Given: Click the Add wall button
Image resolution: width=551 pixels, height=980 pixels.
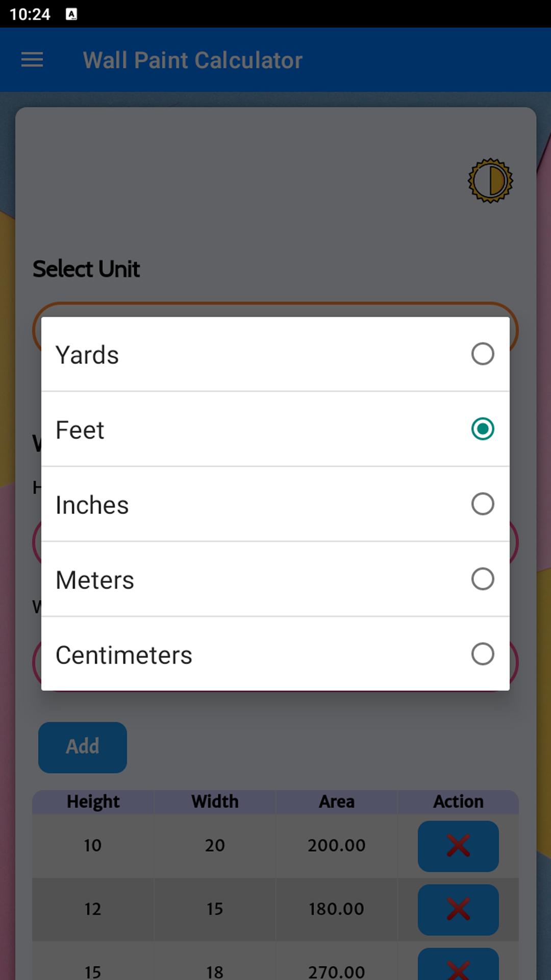Looking at the screenshot, I should tap(83, 747).
